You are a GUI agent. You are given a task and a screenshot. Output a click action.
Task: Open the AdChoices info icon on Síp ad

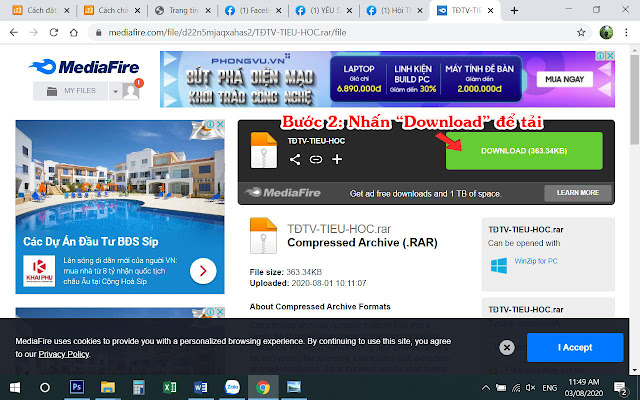(x=210, y=124)
